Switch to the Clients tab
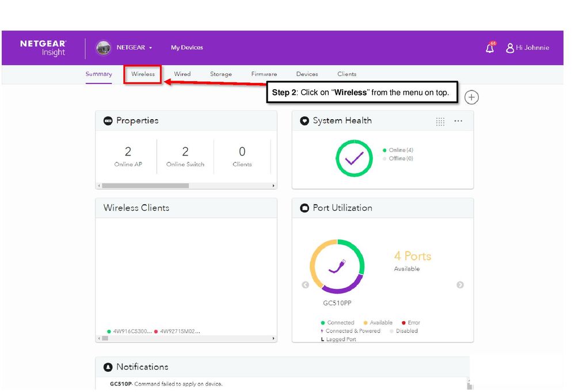The width and height of the screenshot is (575, 392). tap(347, 74)
